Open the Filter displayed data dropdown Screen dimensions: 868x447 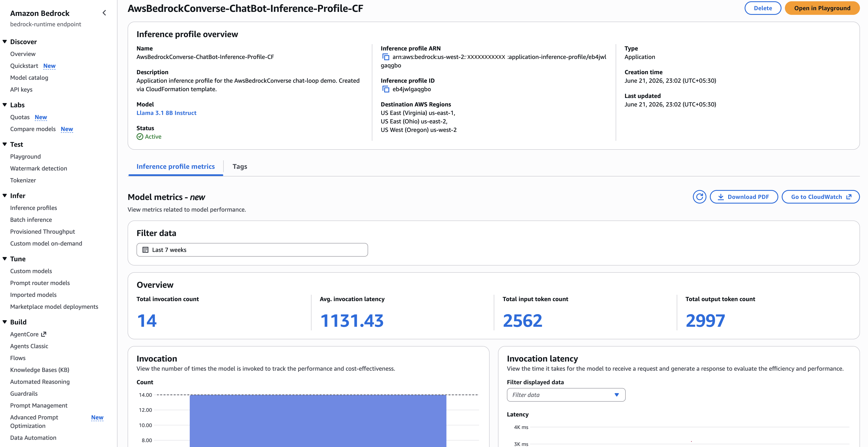(566, 395)
